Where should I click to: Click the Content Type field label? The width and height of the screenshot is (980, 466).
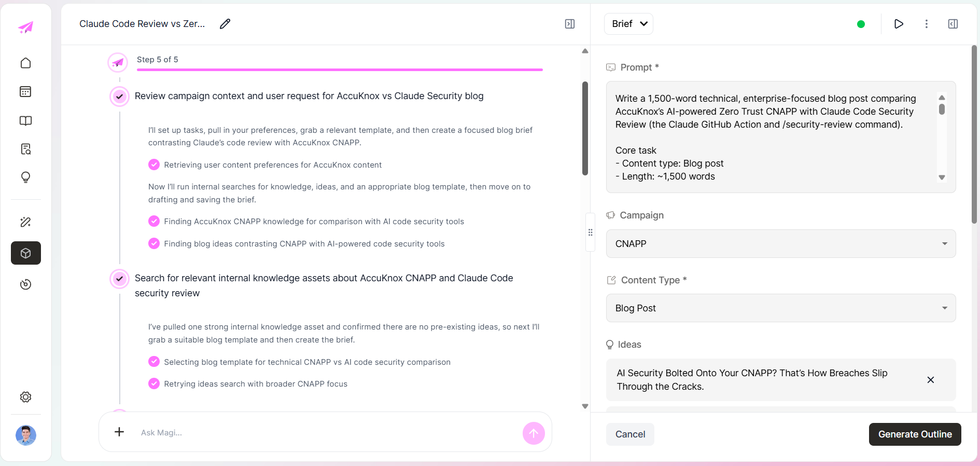654,280
